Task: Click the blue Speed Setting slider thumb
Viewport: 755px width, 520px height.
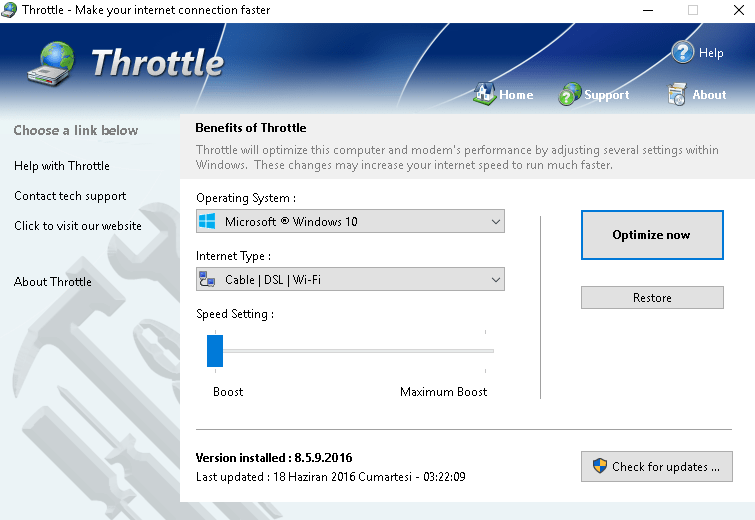Action: [x=215, y=351]
